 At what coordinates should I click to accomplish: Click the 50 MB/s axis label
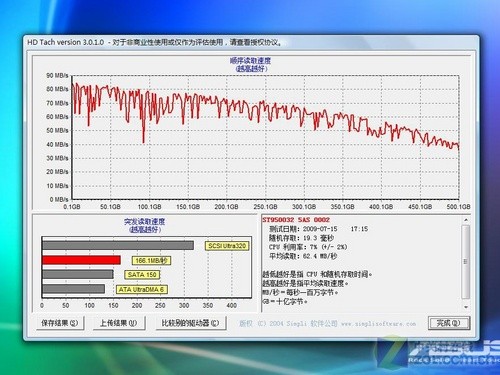pos(57,130)
